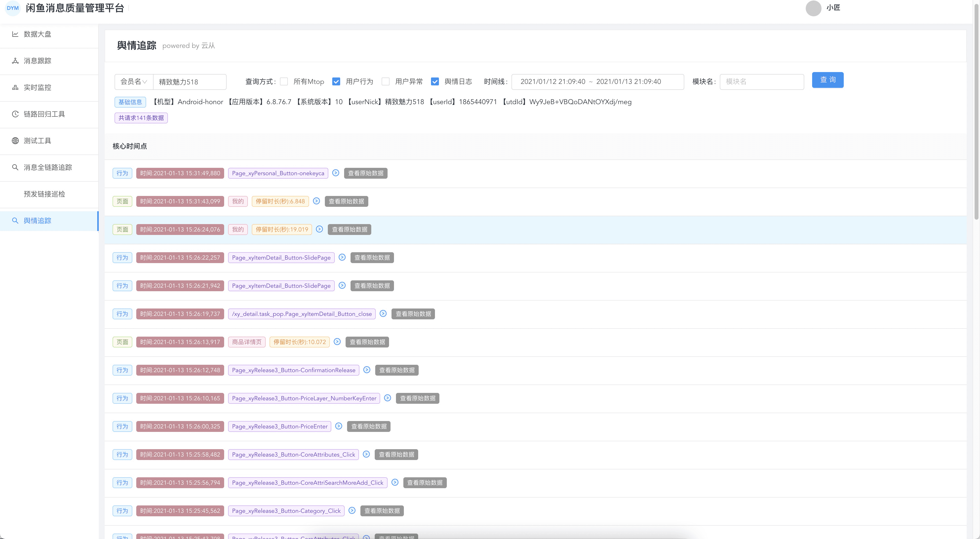Click the 消息全链路追踪 search icon

pyautogui.click(x=15, y=167)
